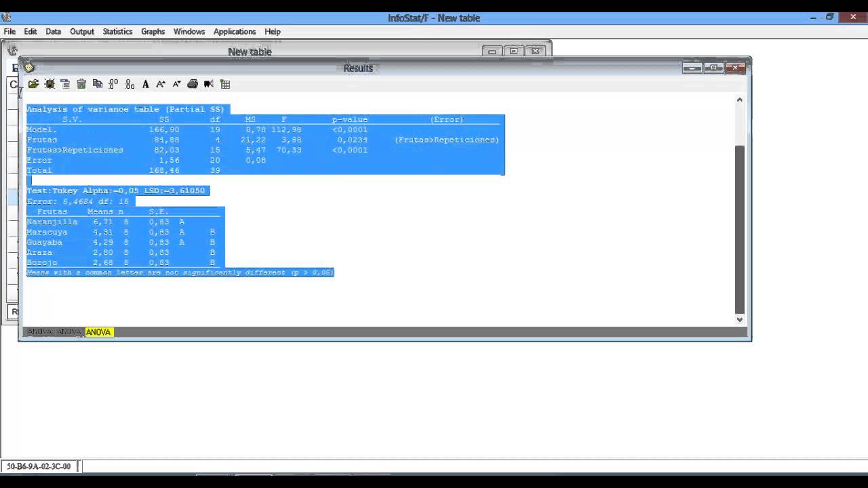The width and height of the screenshot is (868, 488).
Task: Click the increase font size icon
Action: tap(161, 84)
